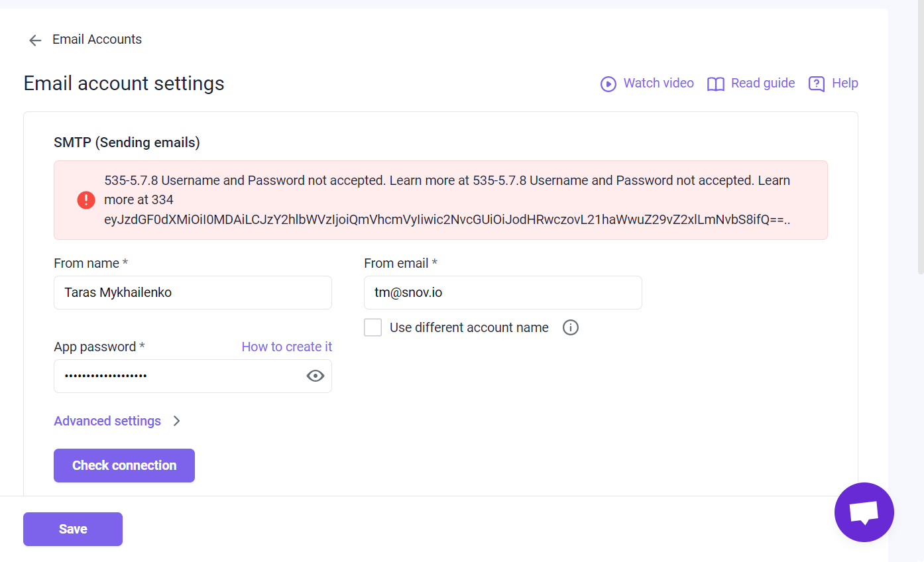Click the Watch video link text

pos(659,83)
